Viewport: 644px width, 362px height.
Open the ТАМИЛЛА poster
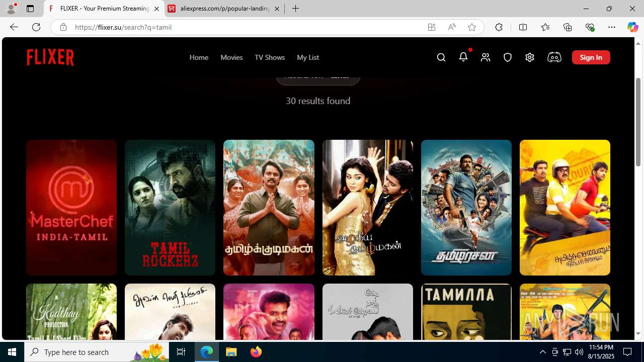point(466,312)
